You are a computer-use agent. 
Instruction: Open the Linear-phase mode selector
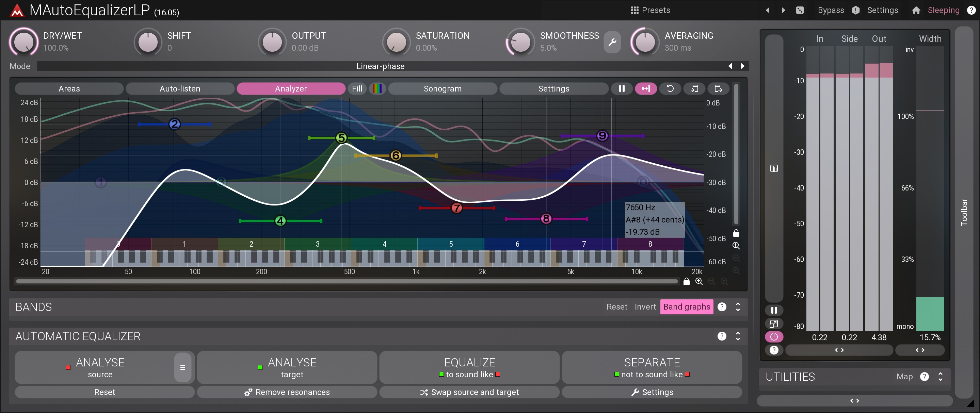pyautogui.click(x=381, y=66)
